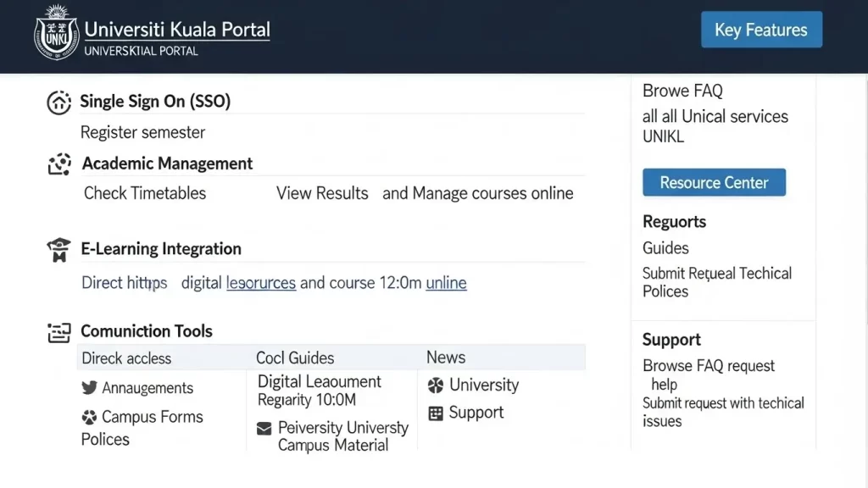This screenshot has height=488, width=868.
Task: Click the Single Sign On house icon
Action: click(58, 103)
